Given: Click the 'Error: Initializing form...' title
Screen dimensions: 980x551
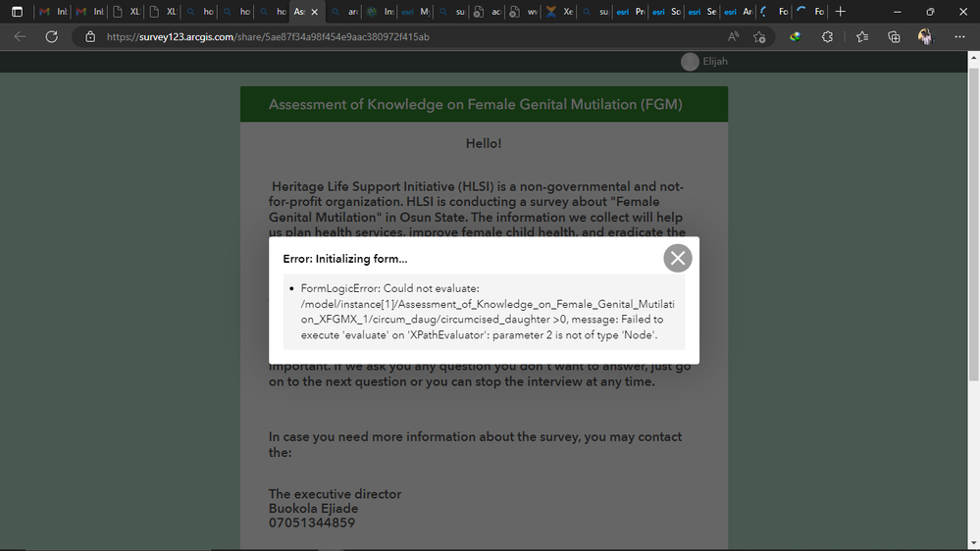Looking at the screenshot, I should click(345, 259).
